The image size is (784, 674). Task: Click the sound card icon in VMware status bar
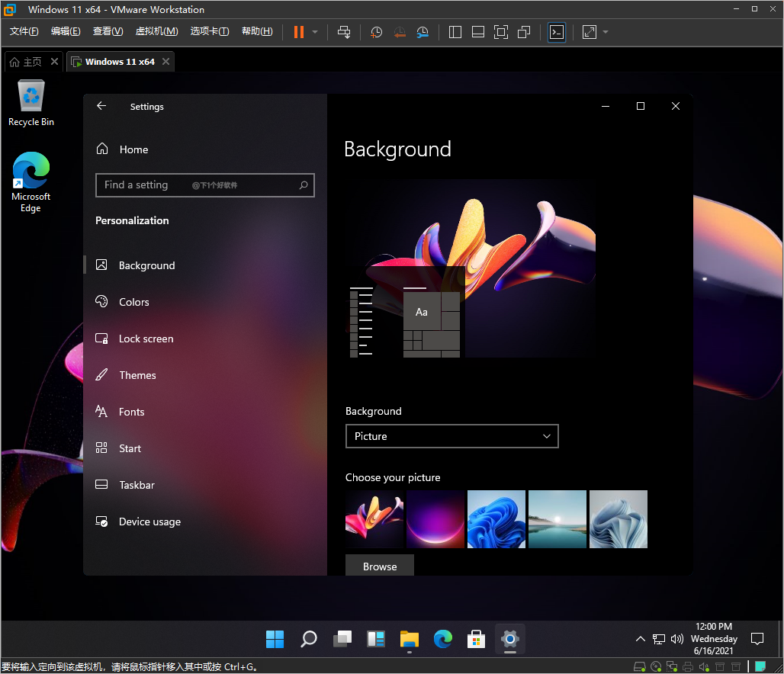pyautogui.click(x=704, y=666)
